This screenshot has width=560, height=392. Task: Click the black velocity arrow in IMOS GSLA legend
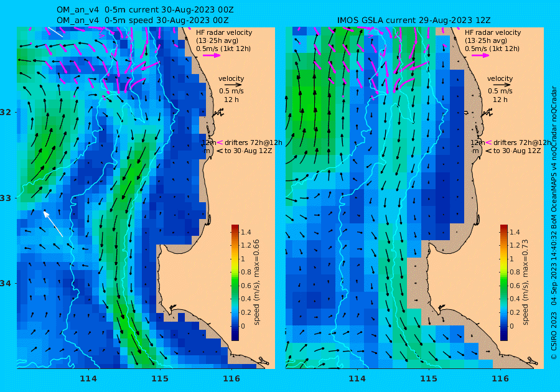click(x=502, y=85)
